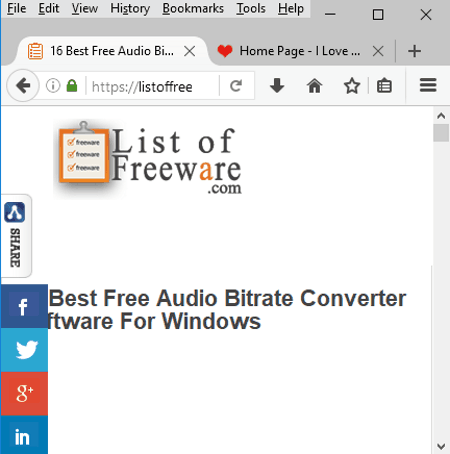Open a new tab with plus button
Viewport: 450px width, 454px height.
pyautogui.click(x=414, y=51)
